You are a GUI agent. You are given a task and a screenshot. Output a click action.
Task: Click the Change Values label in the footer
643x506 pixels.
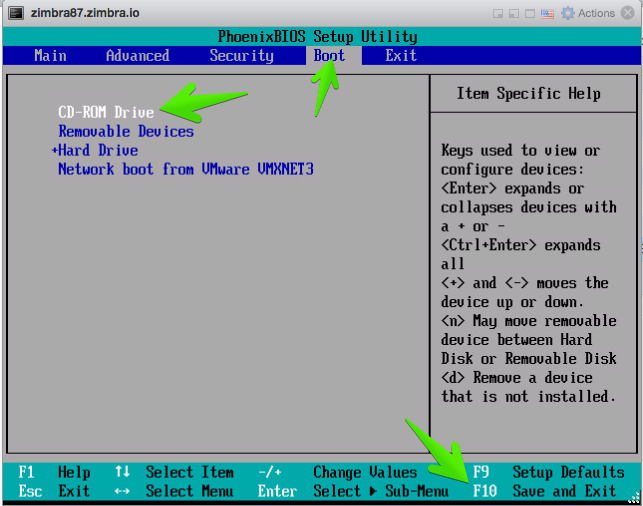click(365, 472)
